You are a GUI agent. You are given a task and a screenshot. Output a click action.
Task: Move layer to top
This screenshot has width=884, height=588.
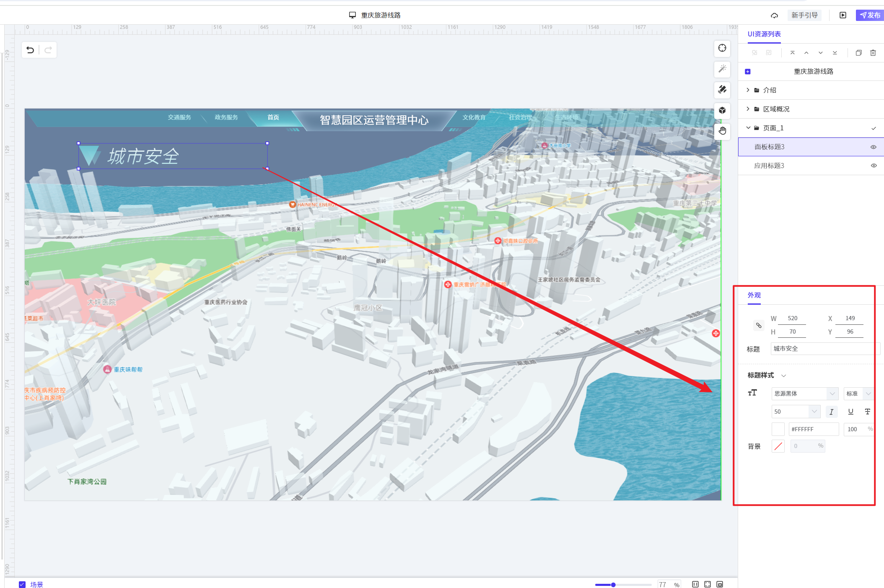(792, 53)
